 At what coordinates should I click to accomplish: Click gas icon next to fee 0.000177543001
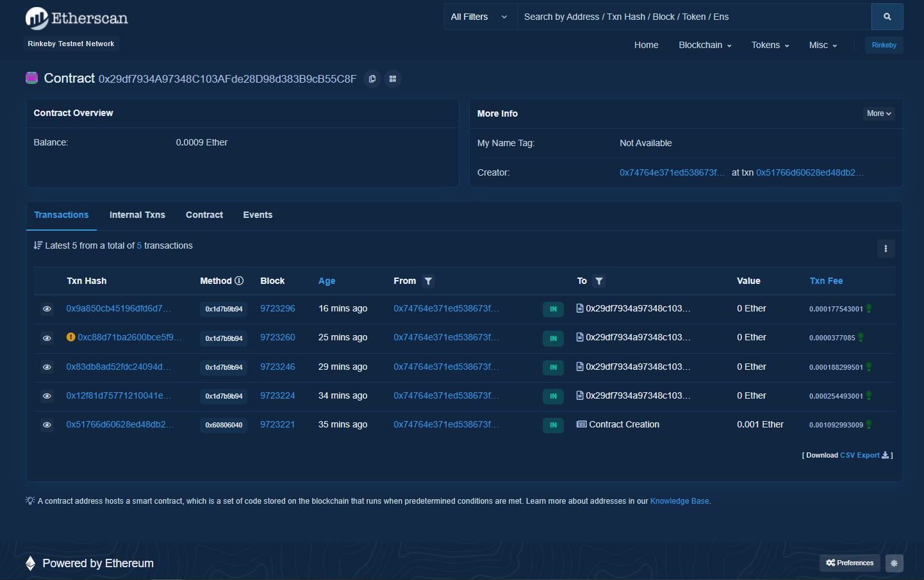point(869,309)
